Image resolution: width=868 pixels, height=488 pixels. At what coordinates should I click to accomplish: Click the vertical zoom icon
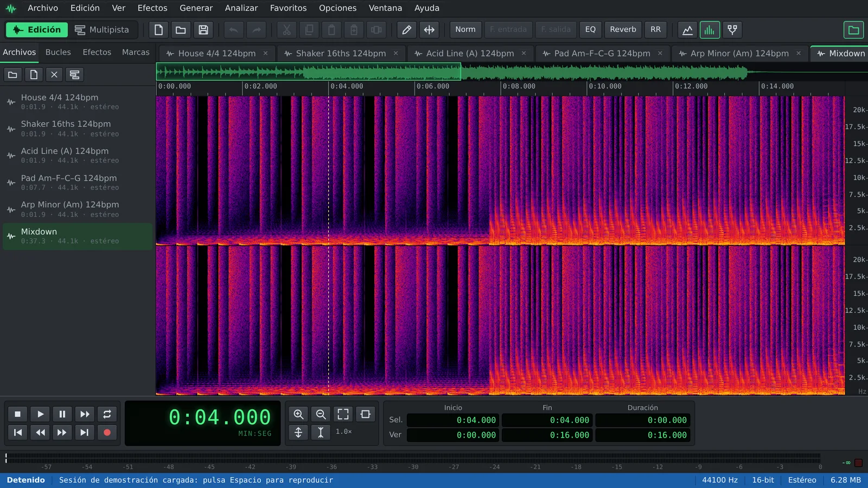coord(298,432)
